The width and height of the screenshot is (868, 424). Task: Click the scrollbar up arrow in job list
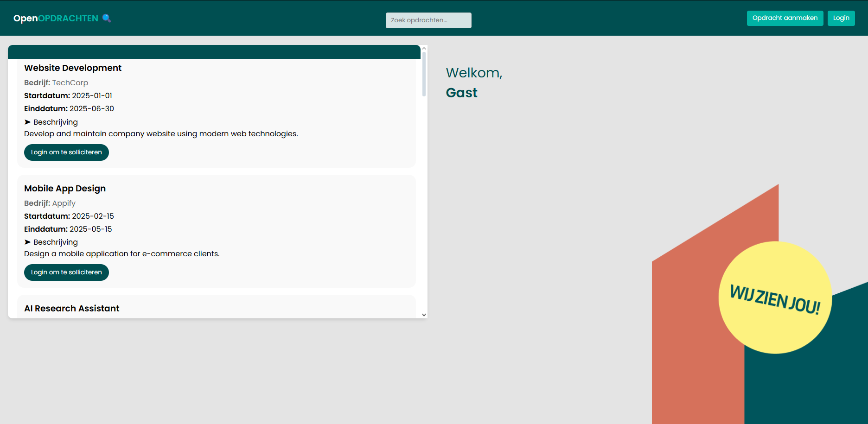pos(424,48)
